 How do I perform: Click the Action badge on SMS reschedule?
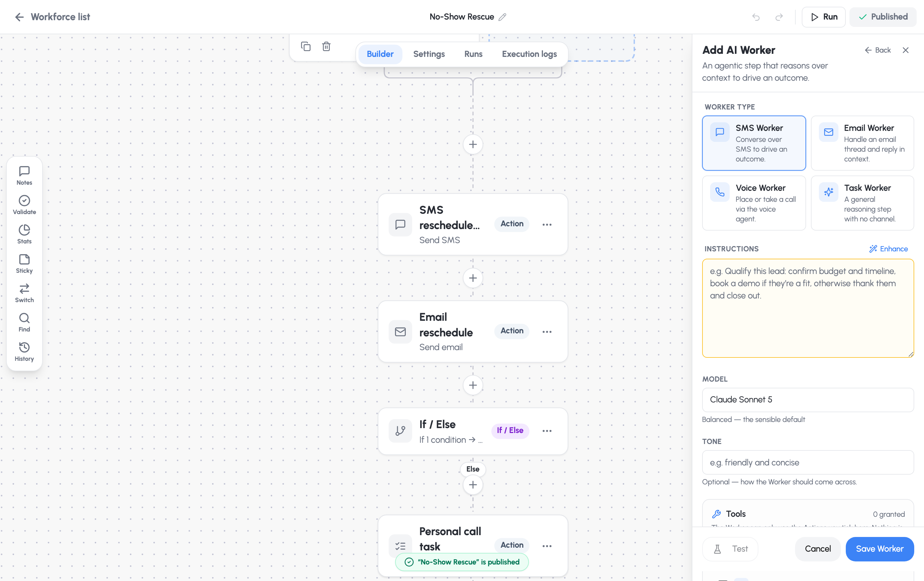coord(512,224)
